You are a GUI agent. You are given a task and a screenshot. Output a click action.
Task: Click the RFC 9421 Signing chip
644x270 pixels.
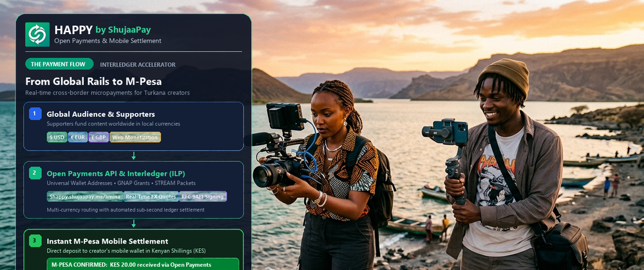click(203, 197)
